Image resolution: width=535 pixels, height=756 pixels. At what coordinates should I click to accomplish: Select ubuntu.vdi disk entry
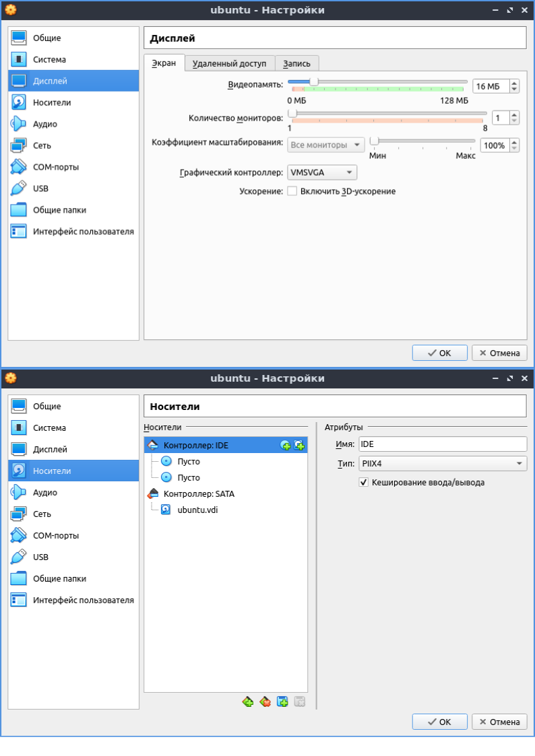coord(226,510)
